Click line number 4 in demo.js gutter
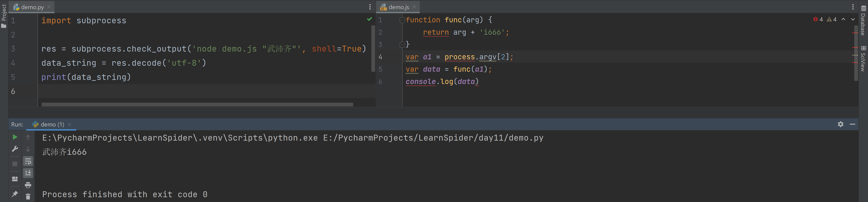This screenshot has width=868, height=202. pos(380,57)
